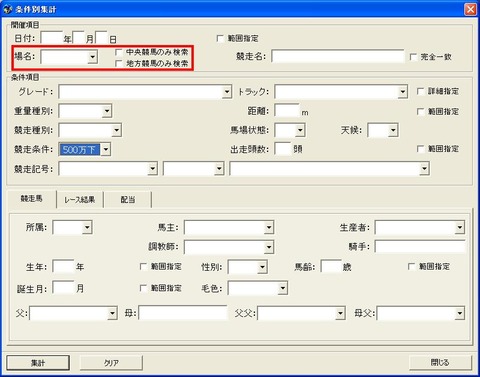Click the 閉じる button
This screenshot has width=480, height=377.
pyautogui.click(x=440, y=362)
